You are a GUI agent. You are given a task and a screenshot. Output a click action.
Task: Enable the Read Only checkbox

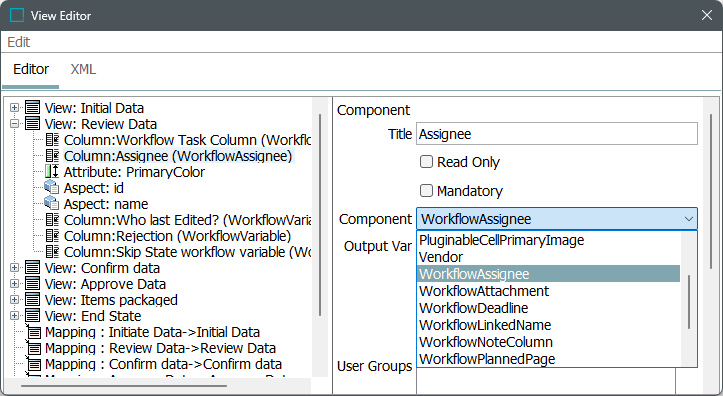[x=426, y=162]
